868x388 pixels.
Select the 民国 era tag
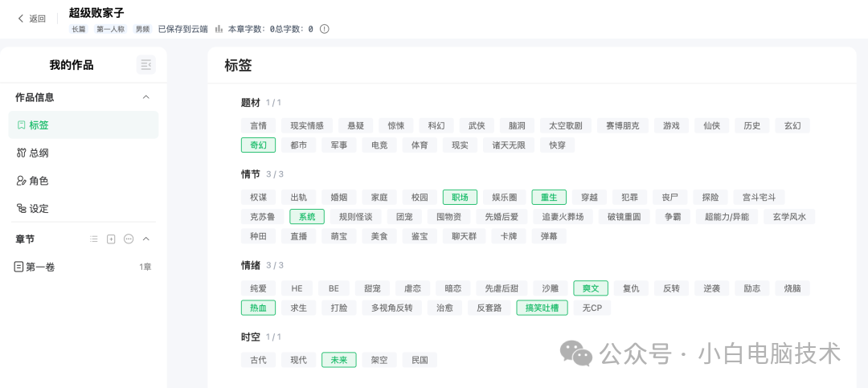point(420,360)
